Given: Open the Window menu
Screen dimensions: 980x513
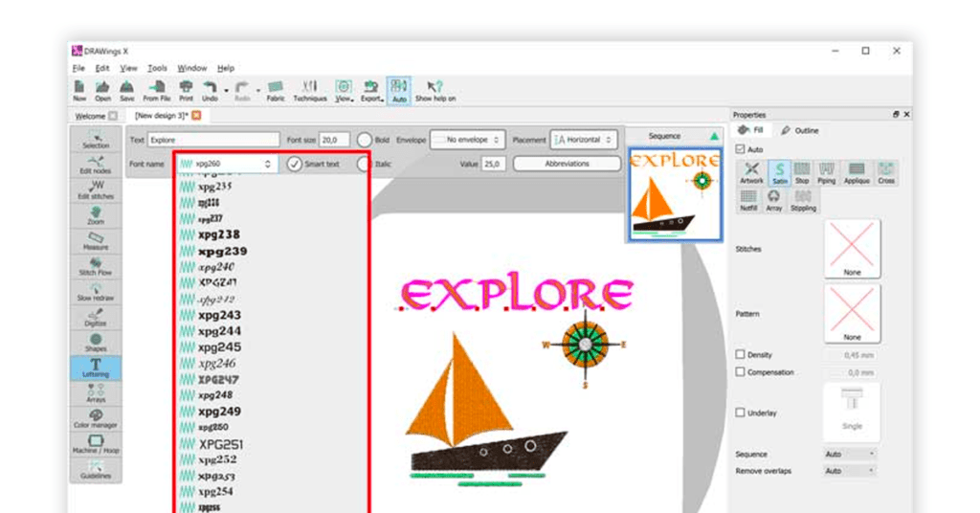Looking at the screenshot, I should pyautogui.click(x=191, y=68).
